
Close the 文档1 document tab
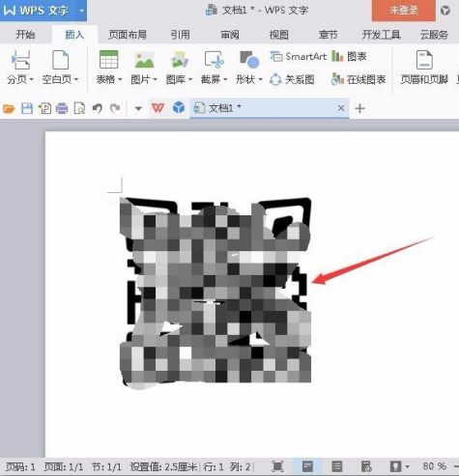click(341, 108)
